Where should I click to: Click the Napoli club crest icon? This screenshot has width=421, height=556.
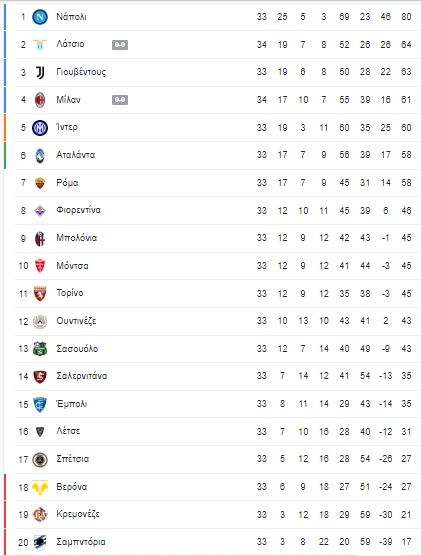point(40,17)
